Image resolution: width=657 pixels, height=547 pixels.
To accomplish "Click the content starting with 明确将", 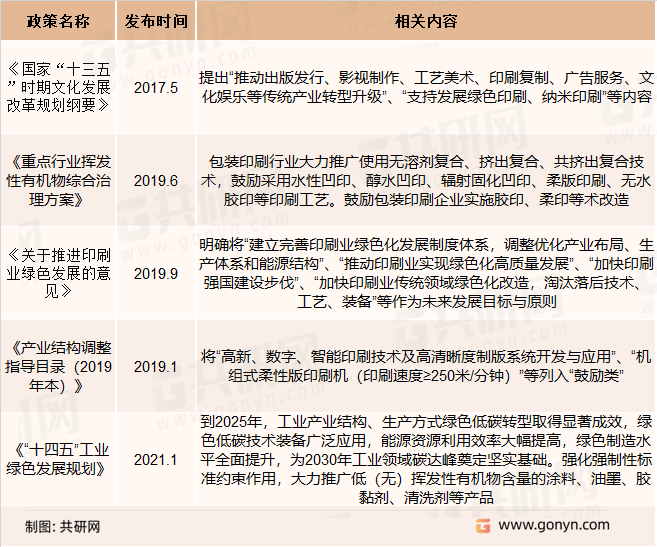I will (424, 272).
